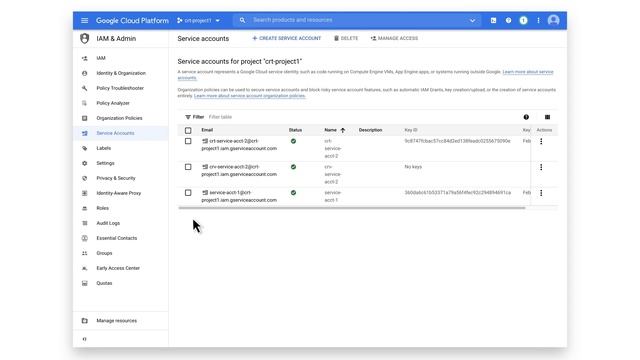Click the Manage Access button
The image size is (640, 360).
394,38
